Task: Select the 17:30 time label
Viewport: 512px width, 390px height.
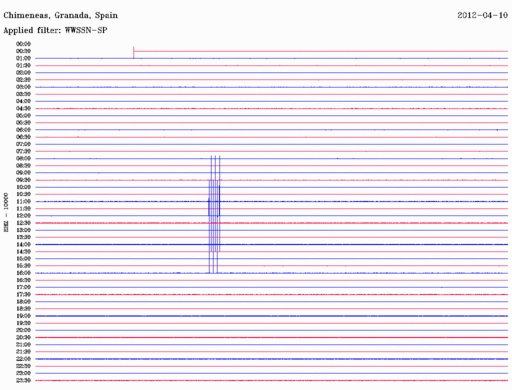Action: 23,294
